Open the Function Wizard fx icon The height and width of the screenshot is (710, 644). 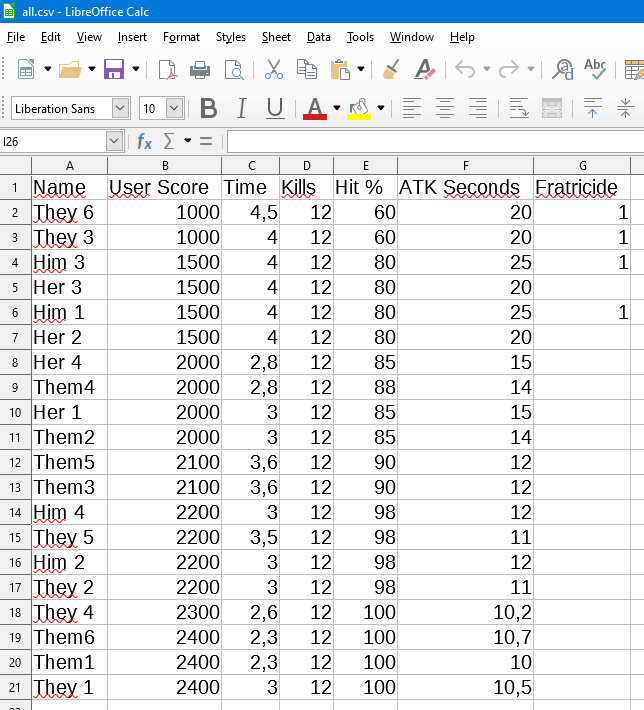[145, 141]
